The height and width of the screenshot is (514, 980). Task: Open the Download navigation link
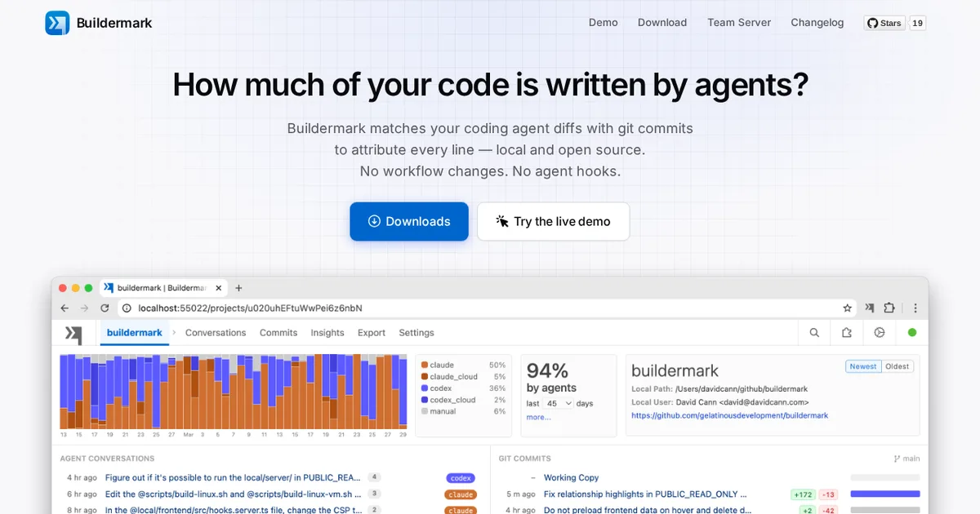coord(662,23)
